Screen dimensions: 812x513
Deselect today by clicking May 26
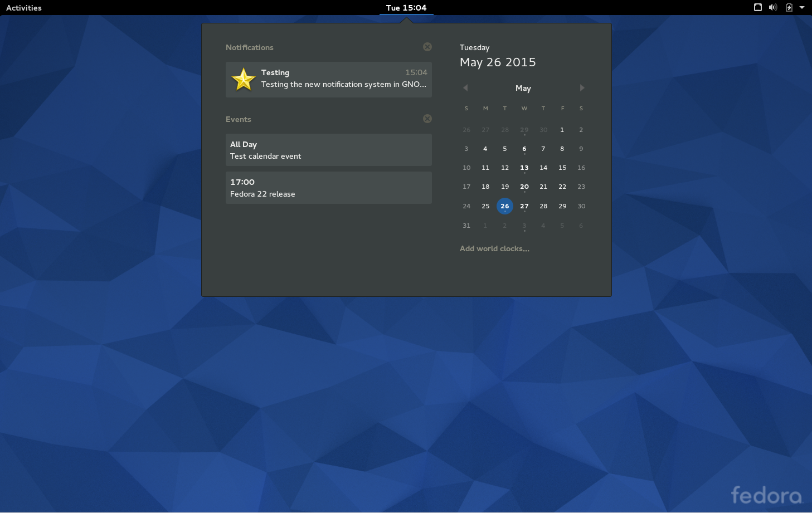pos(504,206)
